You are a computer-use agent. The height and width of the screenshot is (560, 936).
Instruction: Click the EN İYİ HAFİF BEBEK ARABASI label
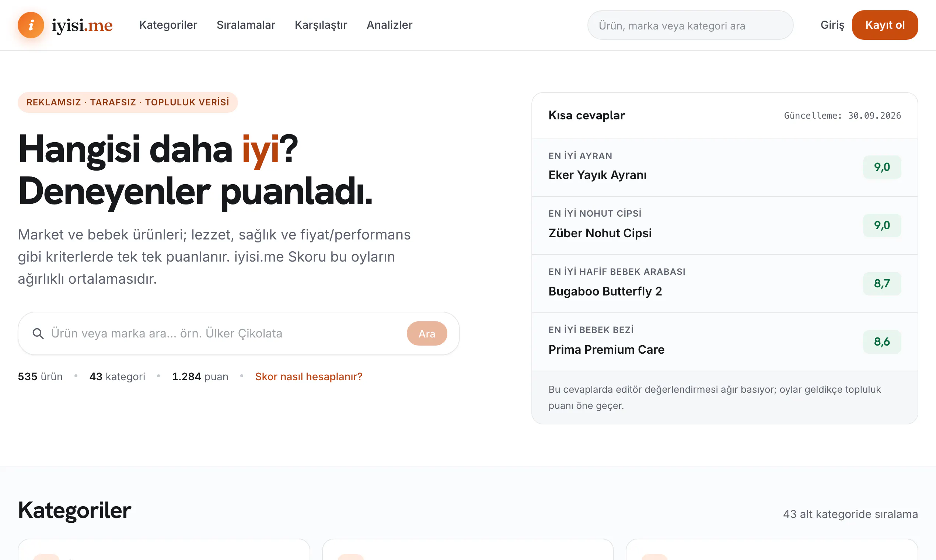[x=617, y=271]
